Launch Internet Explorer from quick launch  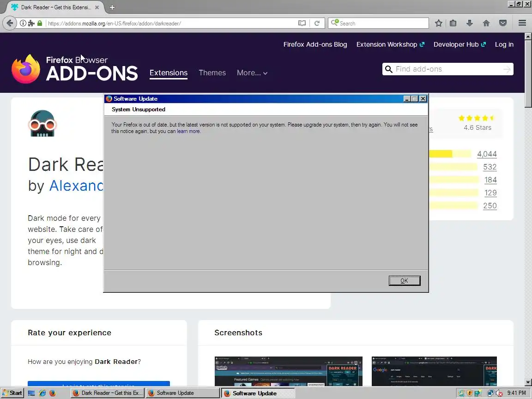coord(42,393)
